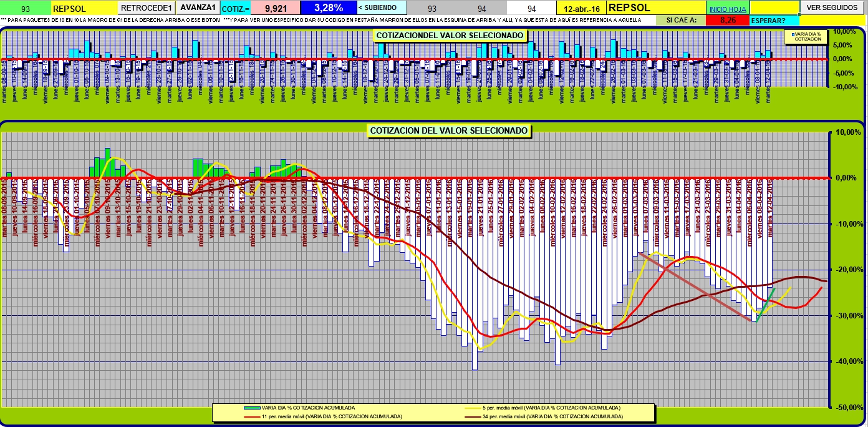Click the diagonal pink trend line on lower chart

(696, 287)
